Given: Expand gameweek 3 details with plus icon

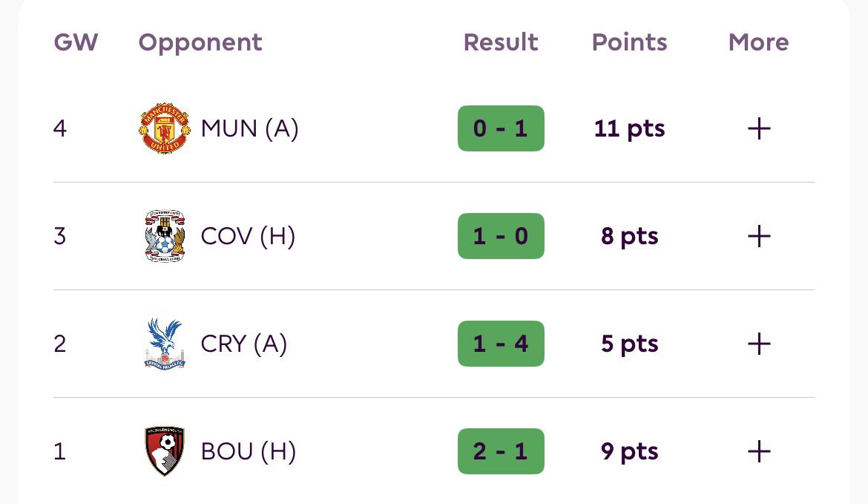Looking at the screenshot, I should (759, 236).
